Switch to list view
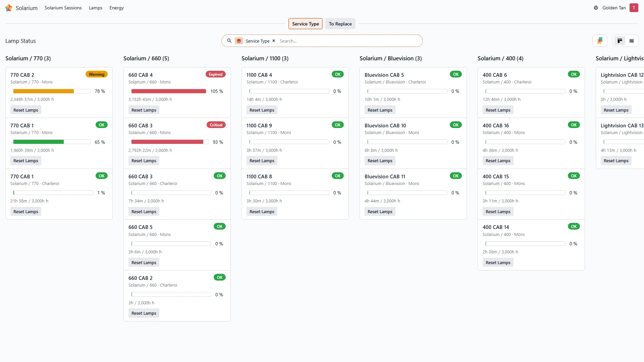 tap(632, 41)
